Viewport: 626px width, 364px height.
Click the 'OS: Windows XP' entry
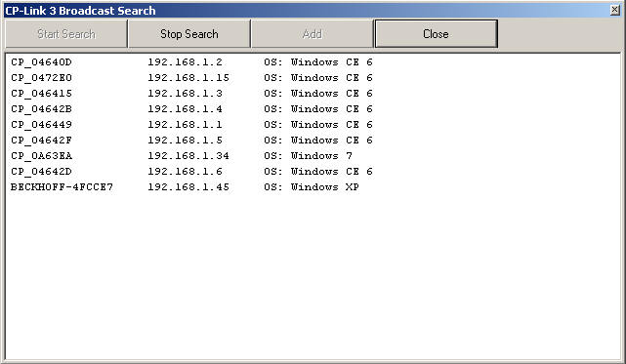click(x=312, y=186)
